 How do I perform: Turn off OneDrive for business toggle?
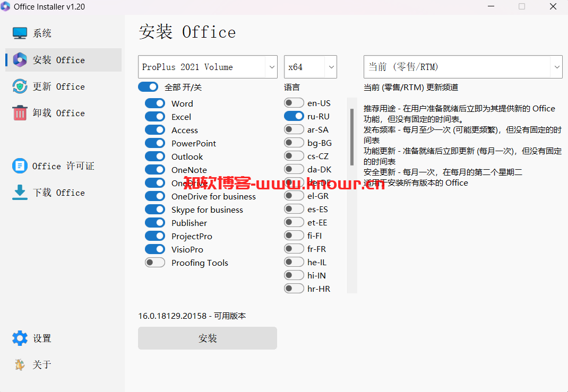click(x=155, y=196)
